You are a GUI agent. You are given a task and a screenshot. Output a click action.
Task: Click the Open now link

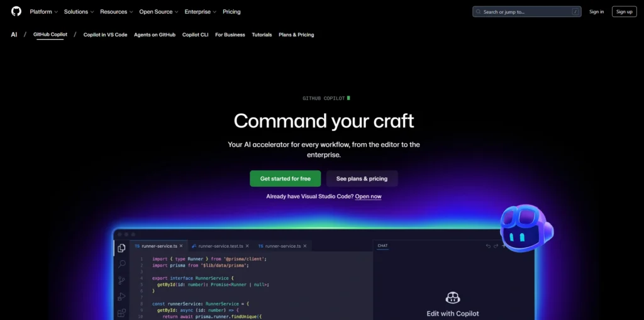(x=368, y=196)
